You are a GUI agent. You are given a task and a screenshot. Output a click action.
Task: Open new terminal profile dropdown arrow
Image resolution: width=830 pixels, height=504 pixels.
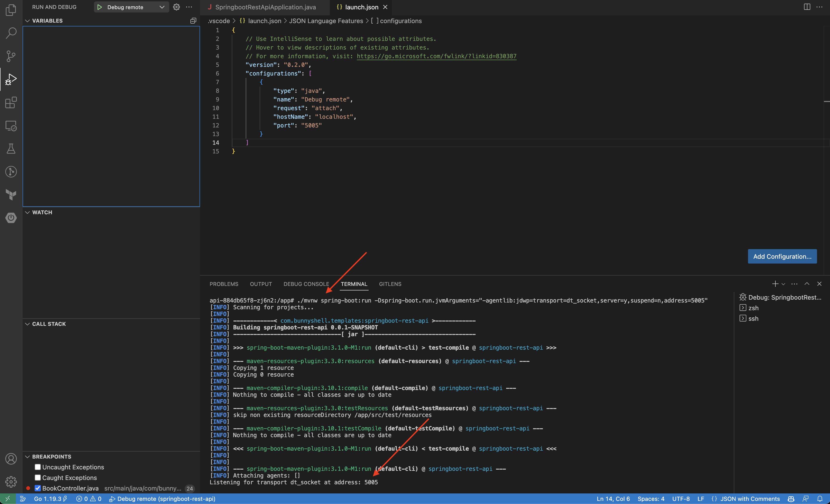783,284
